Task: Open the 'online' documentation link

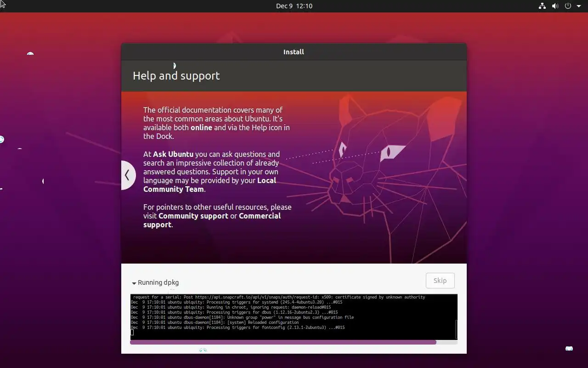Action: pos(201,127)
